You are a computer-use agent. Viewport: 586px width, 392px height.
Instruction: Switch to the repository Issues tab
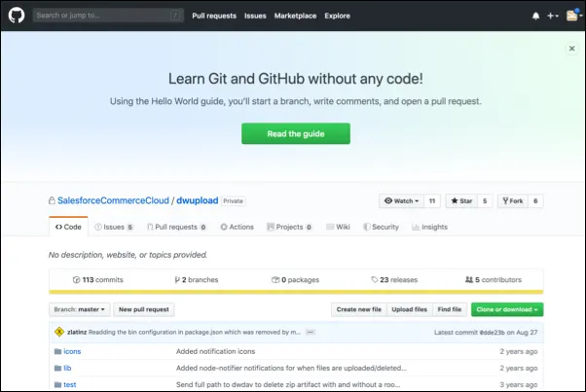click(x=114, y=227)
